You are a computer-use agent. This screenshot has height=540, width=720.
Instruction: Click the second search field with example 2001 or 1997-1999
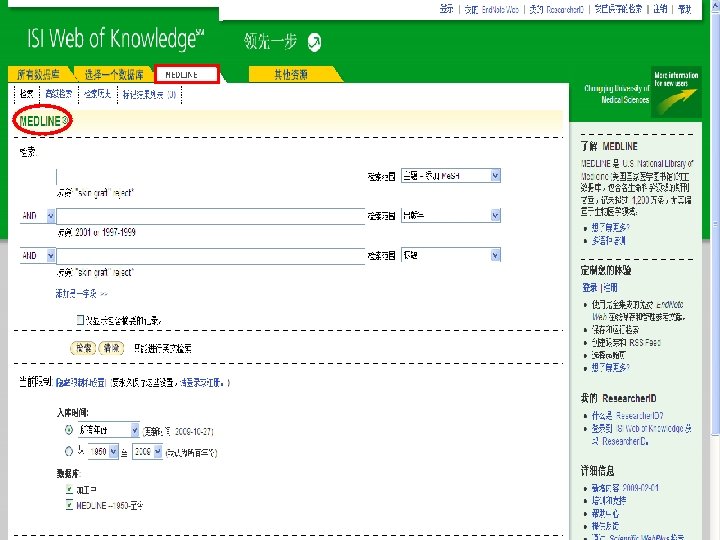[211, 216]
